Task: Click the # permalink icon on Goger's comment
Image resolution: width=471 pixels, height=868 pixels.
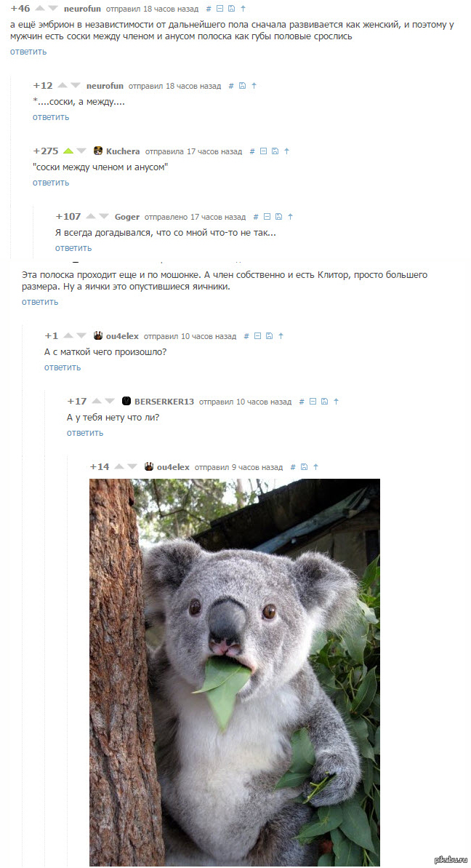Action: click(256, 217)
